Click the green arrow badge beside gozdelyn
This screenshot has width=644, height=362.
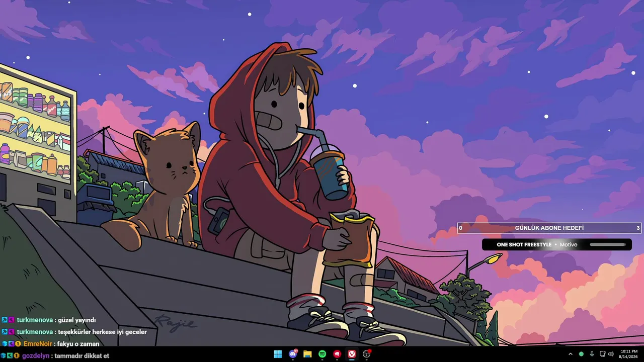pos(10,356)
